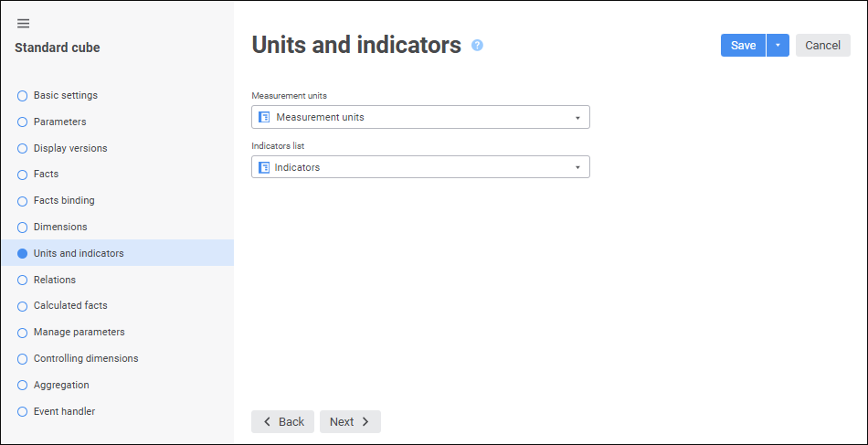Open the Facts binding section
Viewport: 868px width, 445px height.
pyautogui.click(x=64, y=200)
